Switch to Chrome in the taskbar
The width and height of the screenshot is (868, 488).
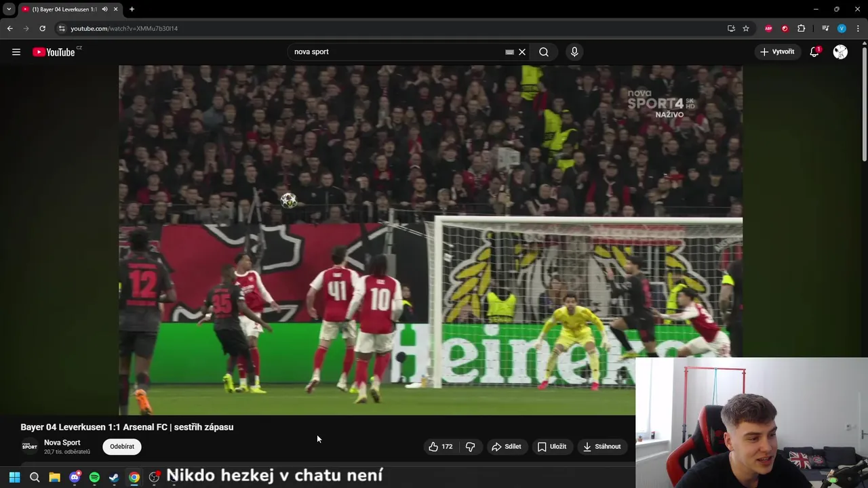coord(134,477)
